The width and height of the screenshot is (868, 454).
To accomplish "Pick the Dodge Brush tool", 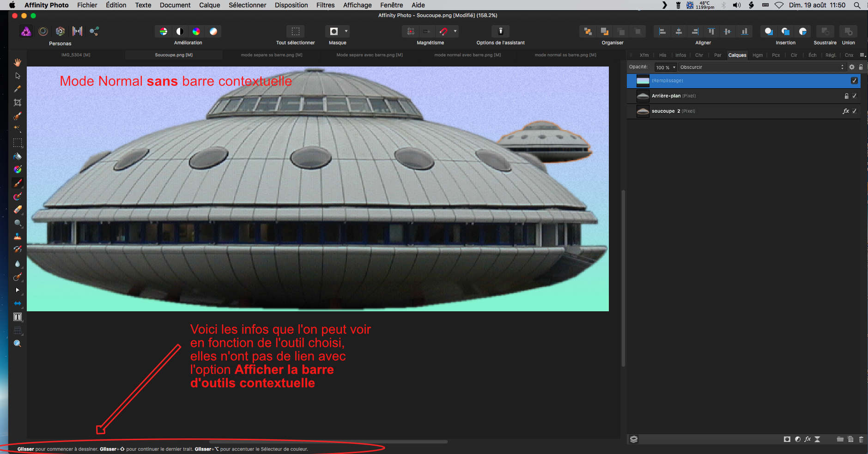I will pyautogui.click(x=18, y=223).
